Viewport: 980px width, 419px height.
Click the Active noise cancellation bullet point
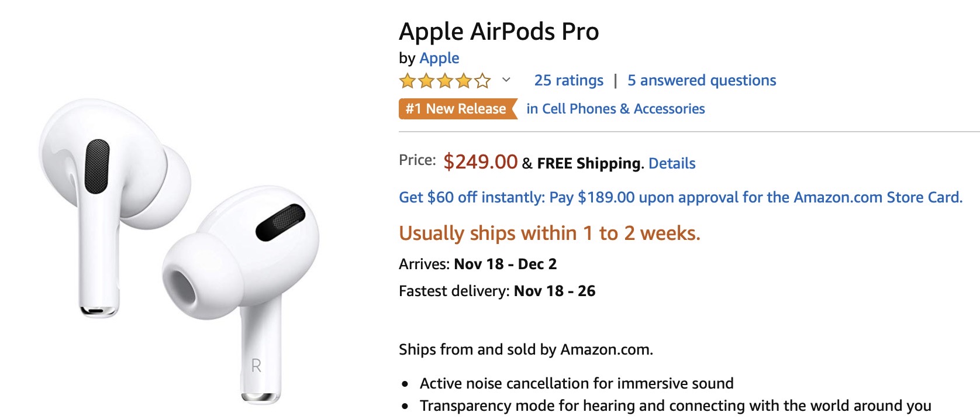pos(576,383)
